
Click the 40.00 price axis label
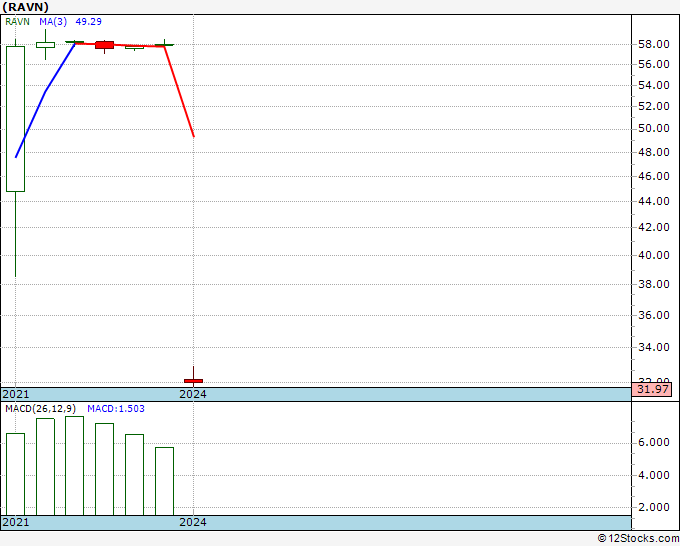click(x=654, y=255)
